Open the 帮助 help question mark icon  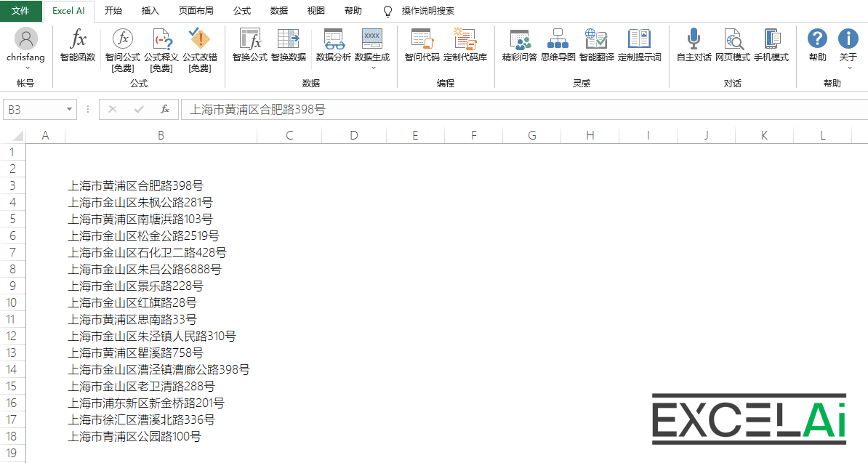[817, 39]
